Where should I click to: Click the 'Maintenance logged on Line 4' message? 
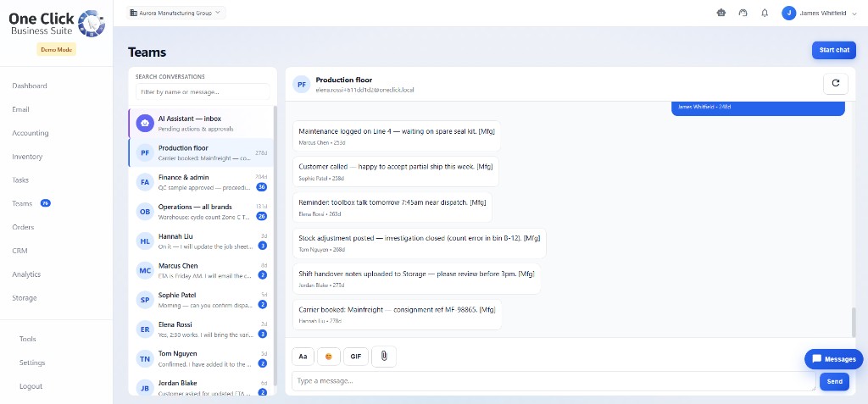pos(397,136)
